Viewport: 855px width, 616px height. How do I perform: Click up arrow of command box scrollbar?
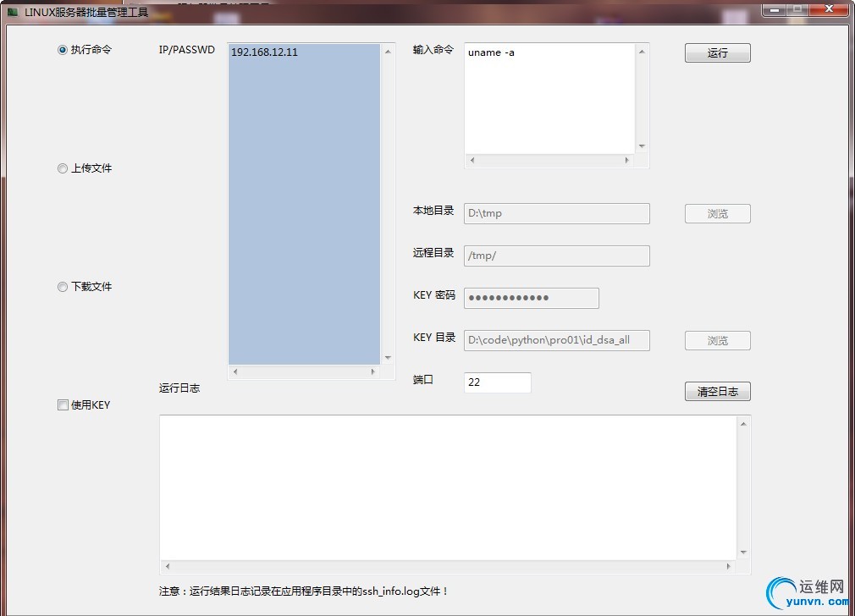coord(642,52)
